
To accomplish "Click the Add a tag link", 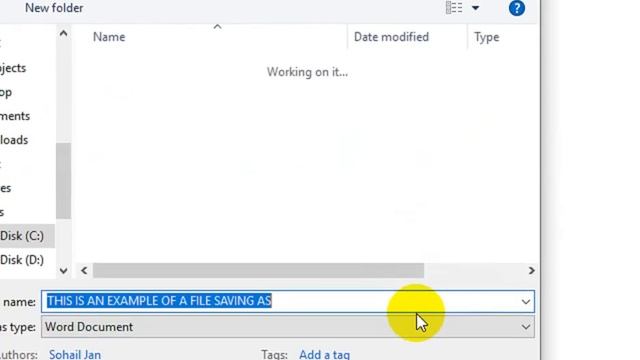I will pos(324,354).
